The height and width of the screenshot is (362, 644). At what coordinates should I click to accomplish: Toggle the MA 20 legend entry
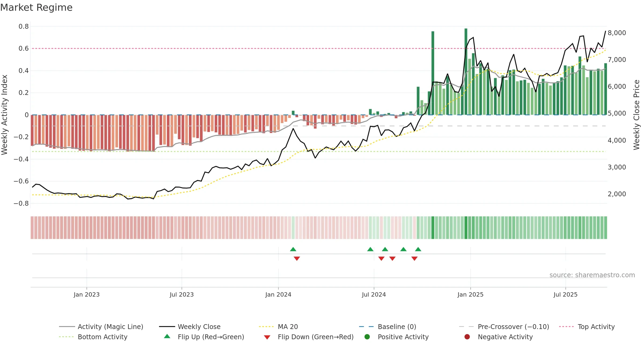point(279,327)
